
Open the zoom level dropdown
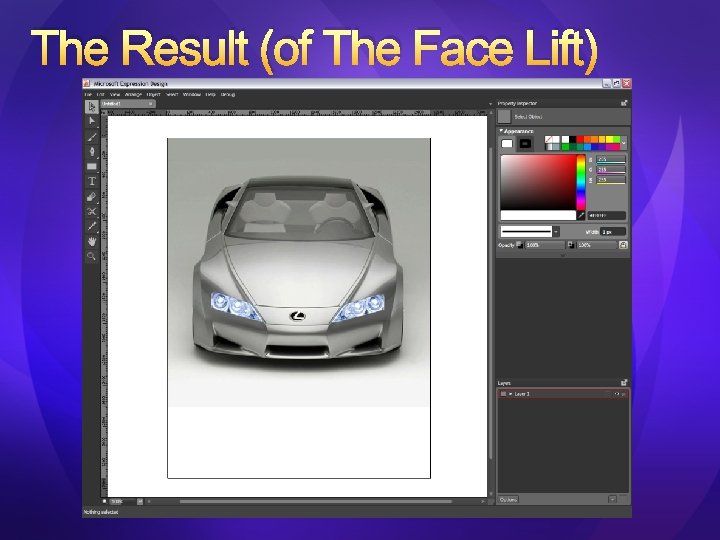(140, 502)
